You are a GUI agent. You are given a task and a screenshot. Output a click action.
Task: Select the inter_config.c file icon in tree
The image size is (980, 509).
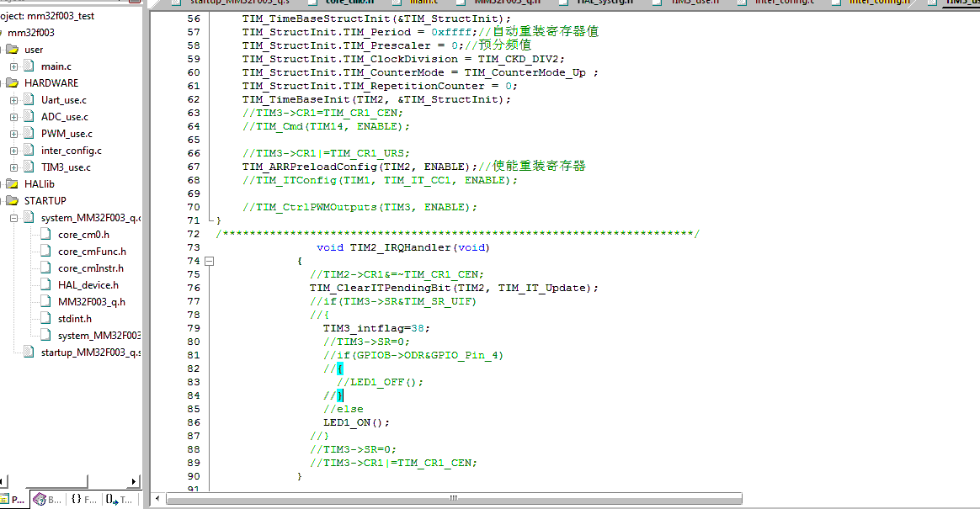pos(29,150)
